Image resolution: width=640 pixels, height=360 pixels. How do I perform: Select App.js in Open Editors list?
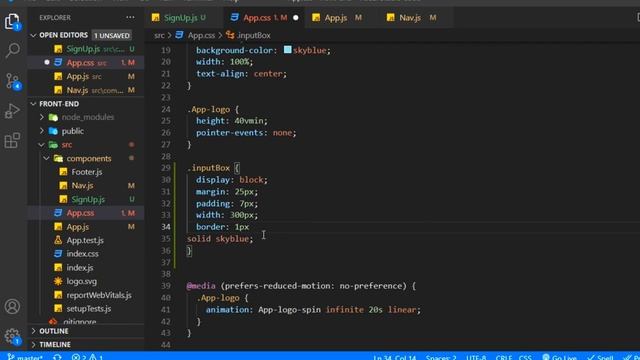[x=86, y=76]
